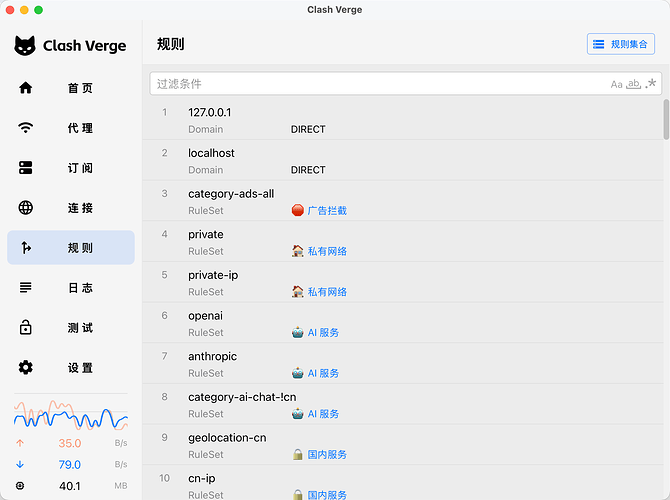
Task: Click AI 服务 policy in openai row
Action: (323, 332)
